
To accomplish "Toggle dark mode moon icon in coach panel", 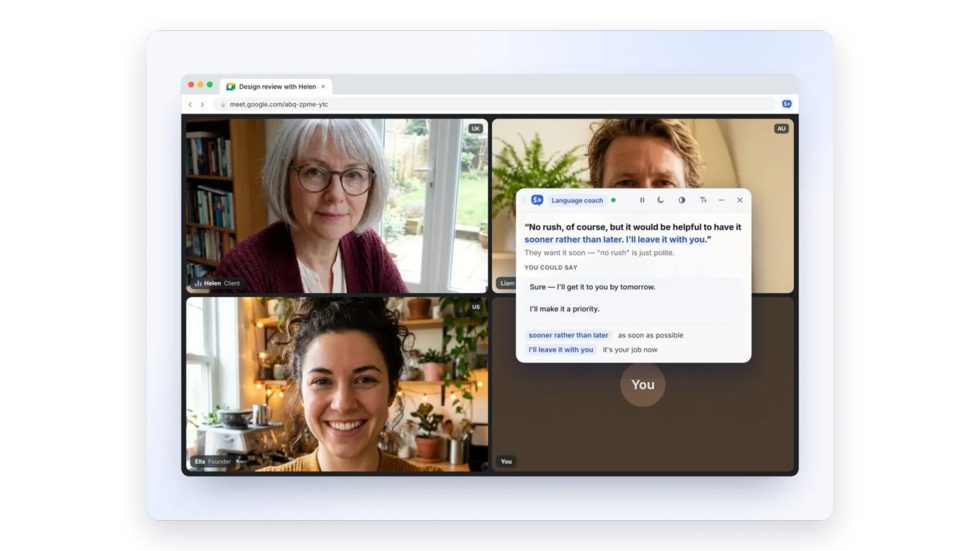I will (661, 200).
